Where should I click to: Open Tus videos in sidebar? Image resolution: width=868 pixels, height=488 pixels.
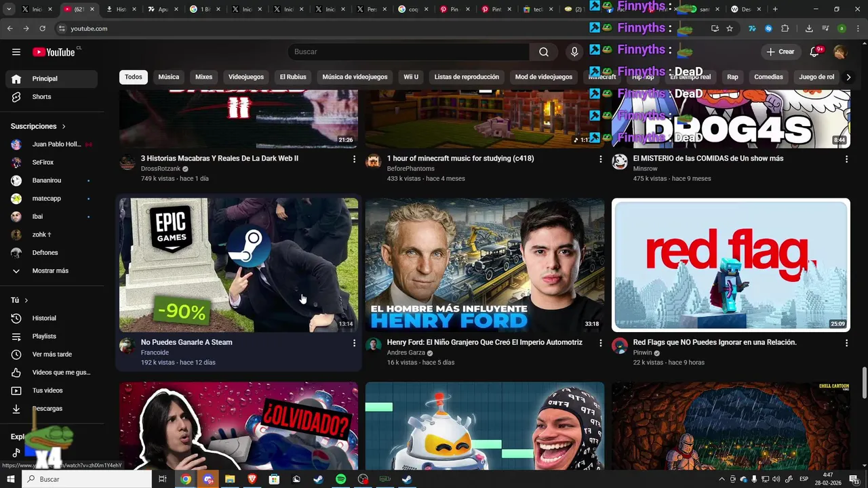tap(52, 390)
